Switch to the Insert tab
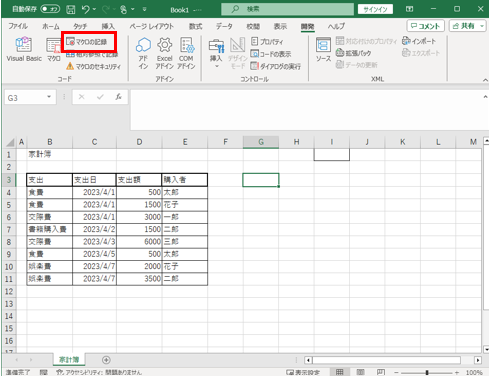Viewport: 489px width, 376px height. point(108,26)
